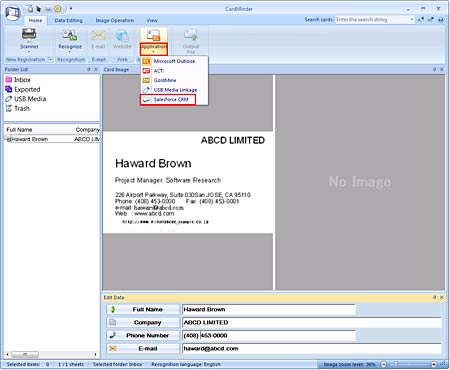Open the View ribbon tab
This screenshot has height=370, width=450.
pyautogui.click(x=152, y=20)
